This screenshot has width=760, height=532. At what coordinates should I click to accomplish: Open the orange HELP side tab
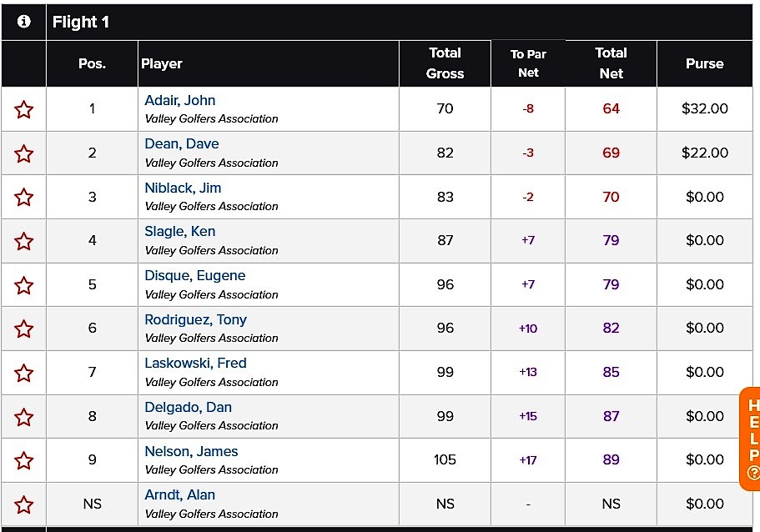[750, 439]
